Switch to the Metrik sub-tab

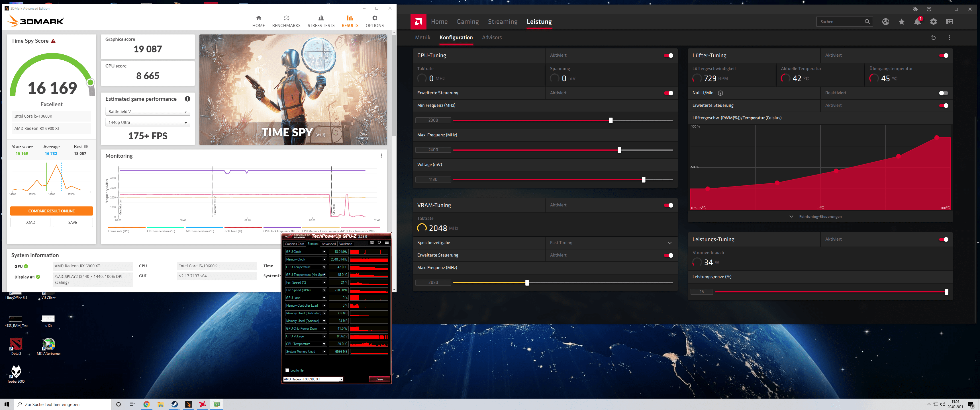422,38
